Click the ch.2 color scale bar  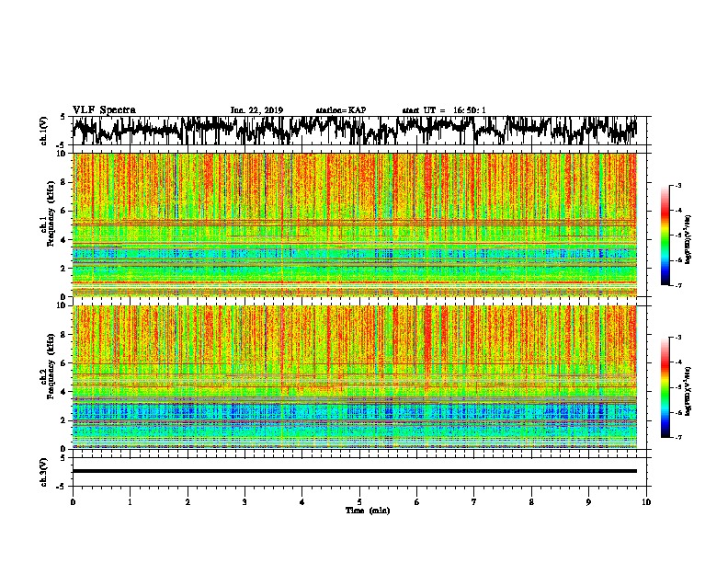coord(665,387)
